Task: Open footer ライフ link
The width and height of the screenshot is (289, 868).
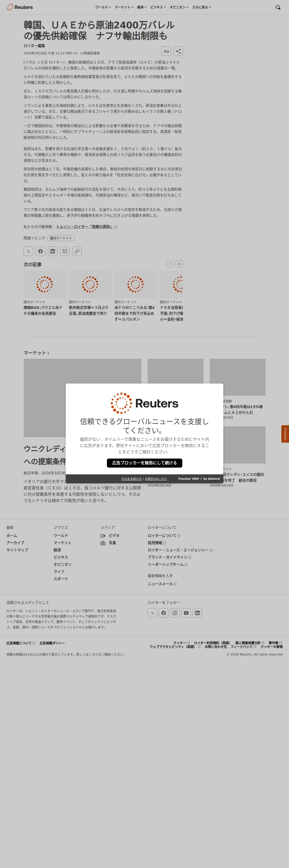Action: pyautogui.click(x=59, y=571)
